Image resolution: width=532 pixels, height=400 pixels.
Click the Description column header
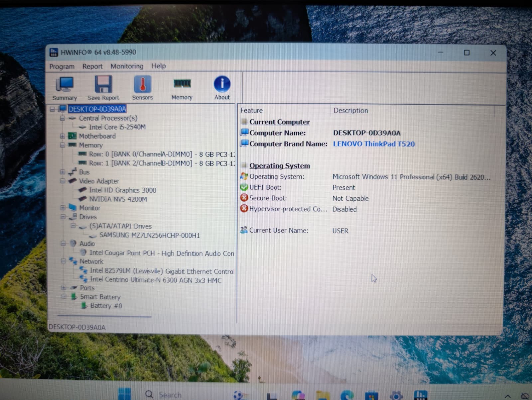(350, 110)
